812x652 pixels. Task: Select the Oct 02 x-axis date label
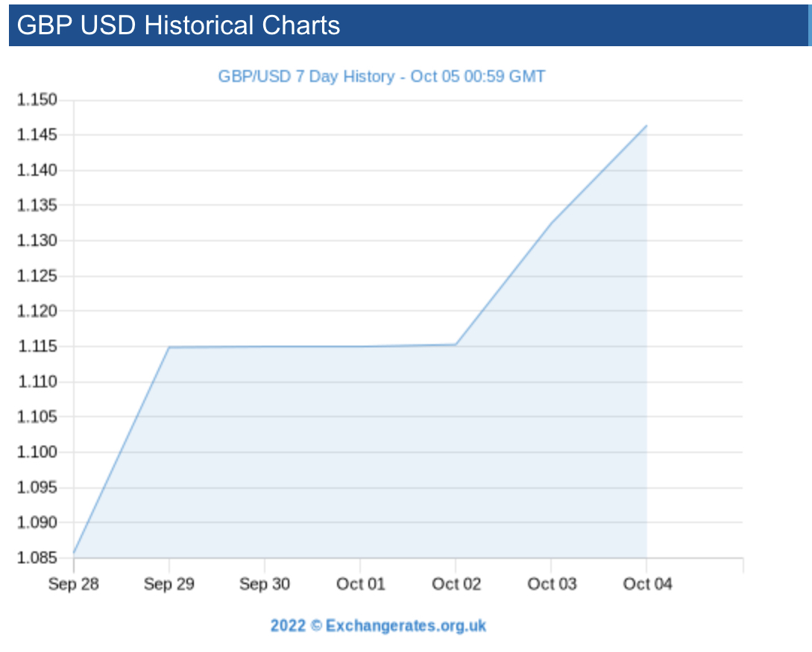tap(456, 584)
